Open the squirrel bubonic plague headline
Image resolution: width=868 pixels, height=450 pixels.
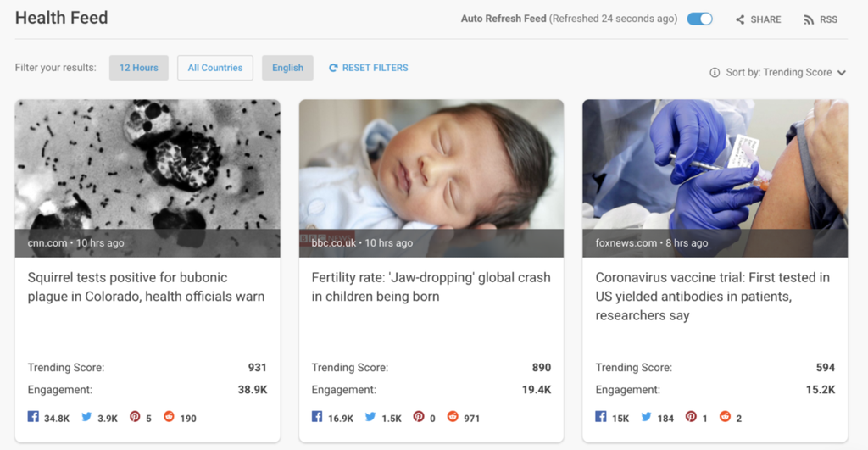(146, 287)
